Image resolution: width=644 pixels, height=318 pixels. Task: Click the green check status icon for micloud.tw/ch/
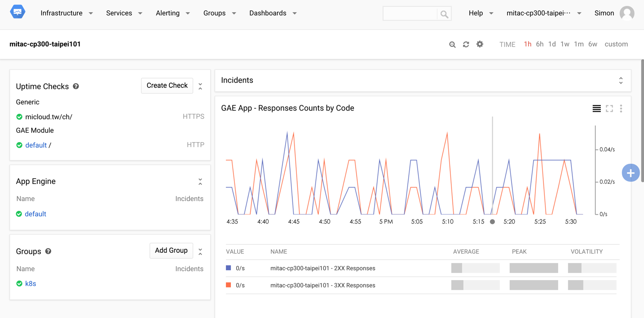(19, 117)
